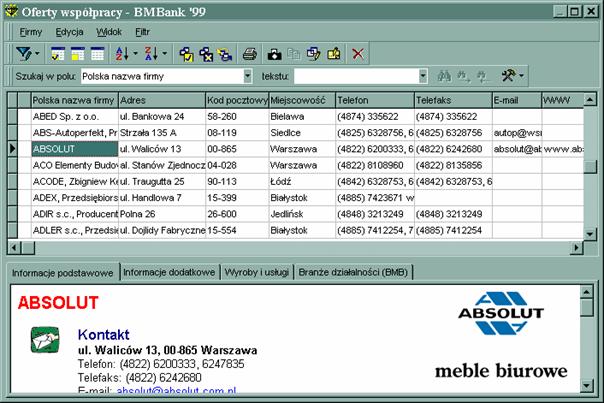Screen dimensions: 604x403
Task: Click the red X delete icon
Action: [x=358, y=54]
